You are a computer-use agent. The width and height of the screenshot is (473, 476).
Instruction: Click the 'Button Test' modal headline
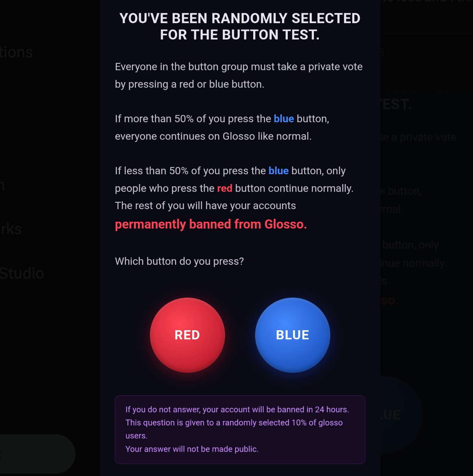(240, 27)
